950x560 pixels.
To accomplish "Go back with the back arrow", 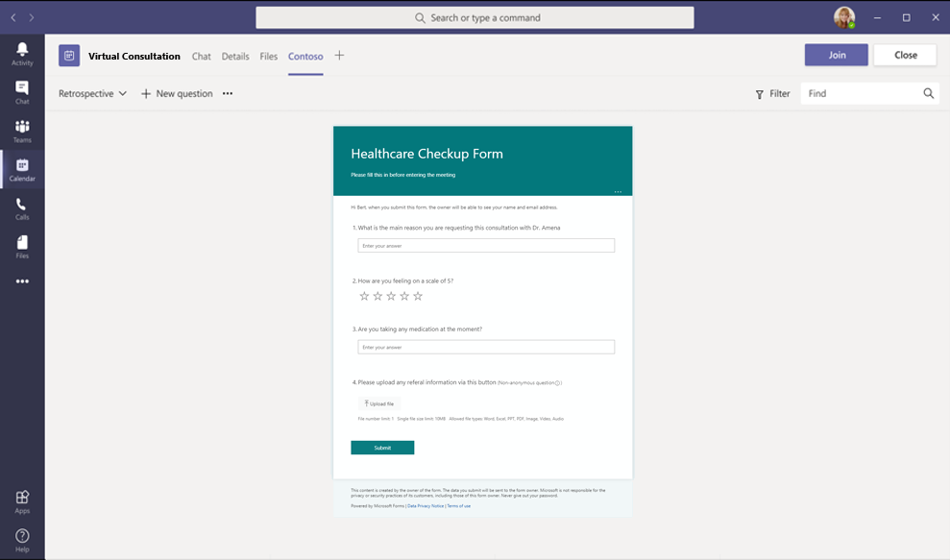I will point(13,17).
